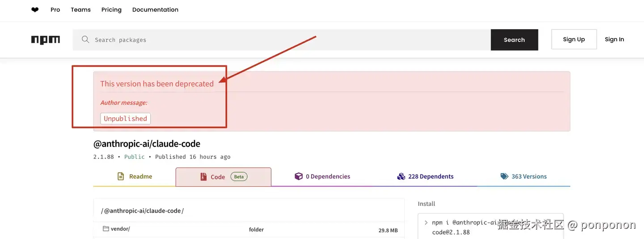The height and width of the screenshot is (239, 644).
Task: Click the version number 2.1.88
Action: pyautogui.click(x=105, y=157)
